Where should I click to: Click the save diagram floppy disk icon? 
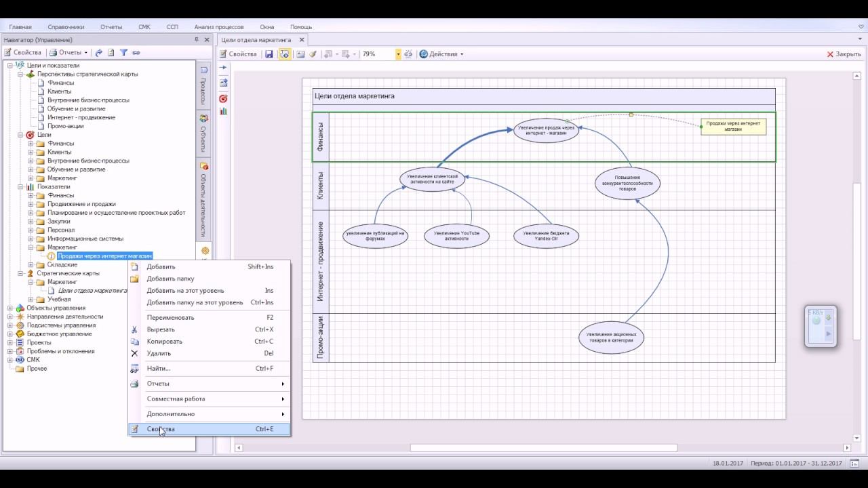coord(269,54)
